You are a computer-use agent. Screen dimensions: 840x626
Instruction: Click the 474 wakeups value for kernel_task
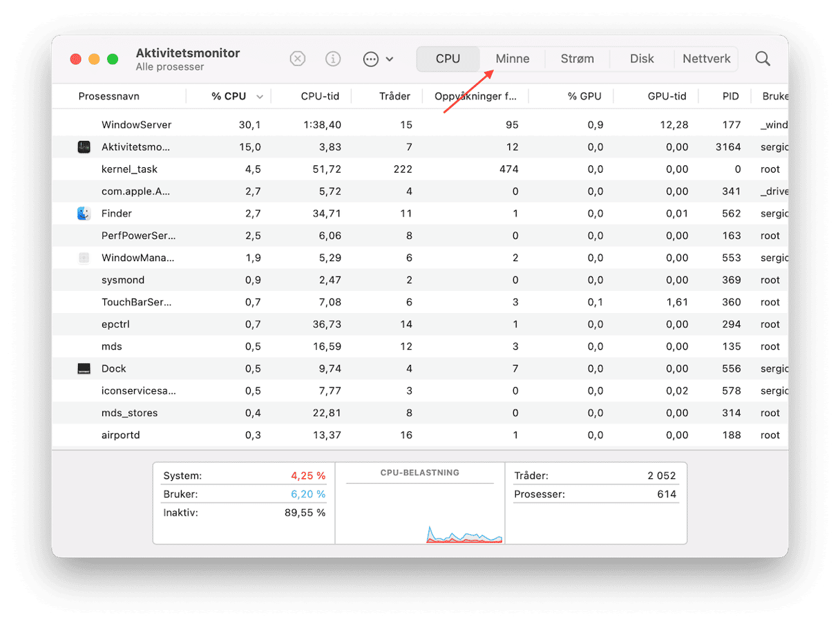pyautogui.click(x=509, y=169)
